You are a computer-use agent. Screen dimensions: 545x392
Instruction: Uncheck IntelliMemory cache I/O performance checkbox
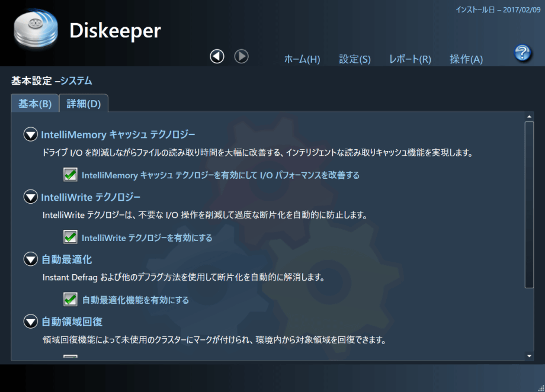(70, 175)
